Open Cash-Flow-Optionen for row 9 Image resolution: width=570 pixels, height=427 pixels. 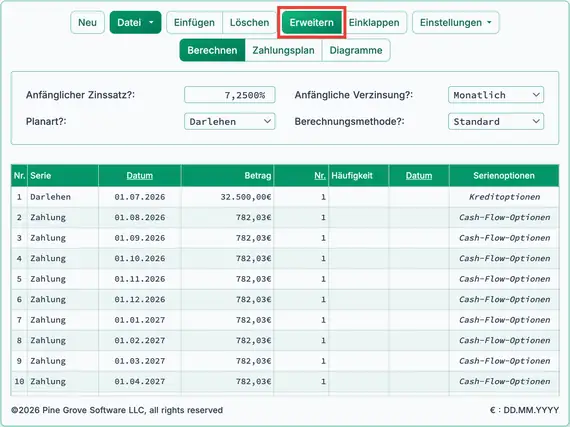pos(504,361)
